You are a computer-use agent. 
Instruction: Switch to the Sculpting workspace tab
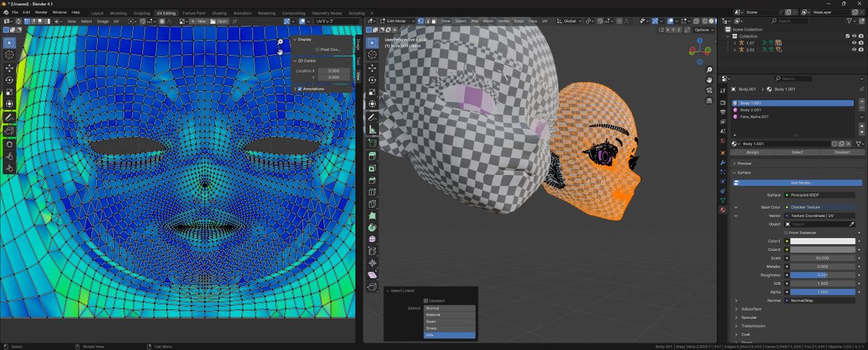pyautogui.click(x=142, y=13)
